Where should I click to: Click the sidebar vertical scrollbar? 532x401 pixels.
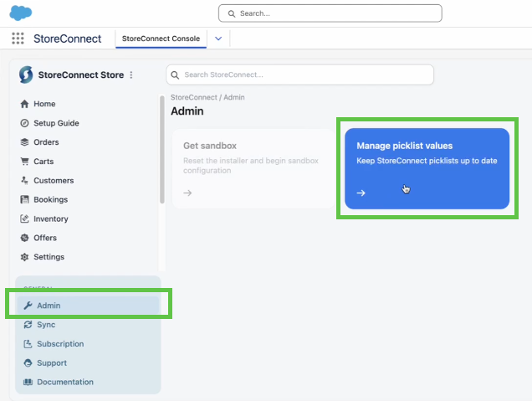161,149
